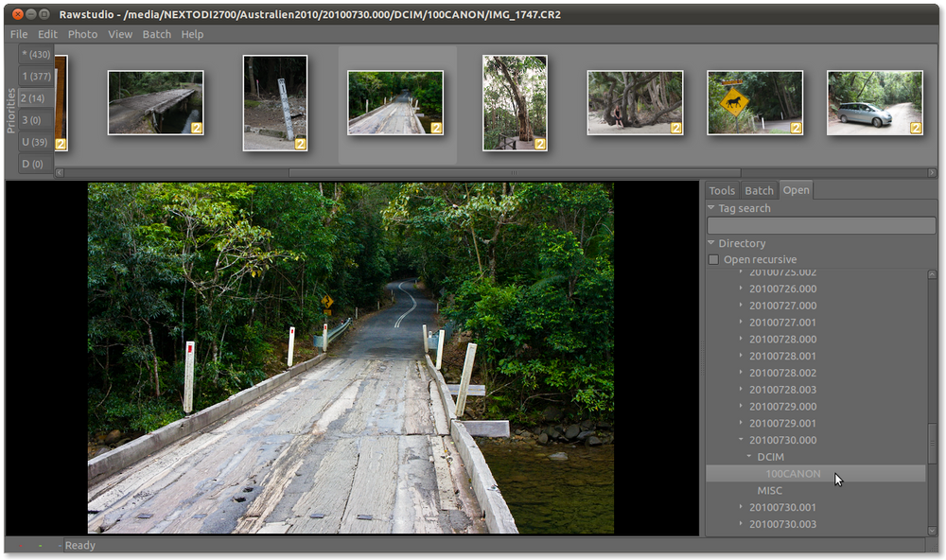Switch to the Tools tab

pos(722,191)
